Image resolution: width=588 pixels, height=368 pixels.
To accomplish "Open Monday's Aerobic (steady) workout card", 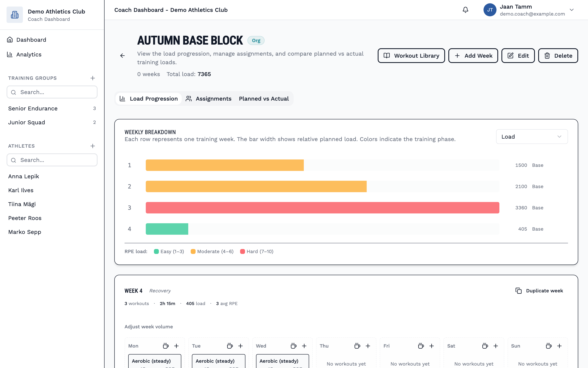I will coord(155,361).
